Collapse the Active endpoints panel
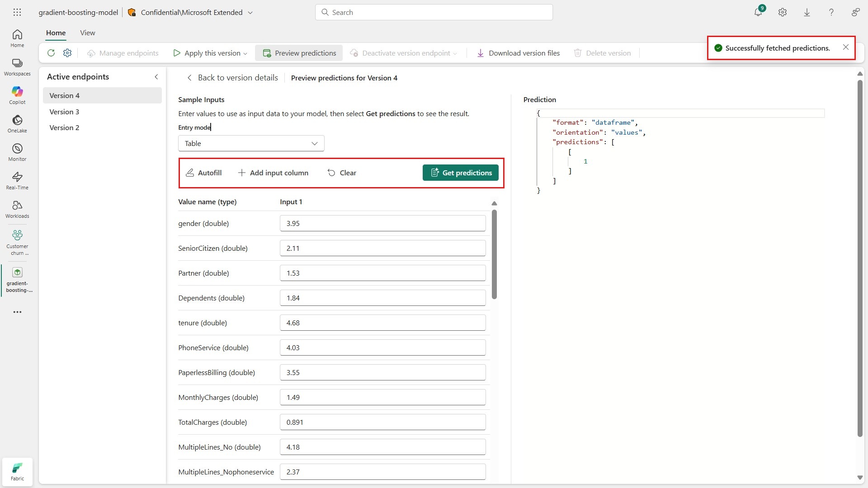Image resolution: width=868 pixels, height=488 pixels. [x=156, y=77]
